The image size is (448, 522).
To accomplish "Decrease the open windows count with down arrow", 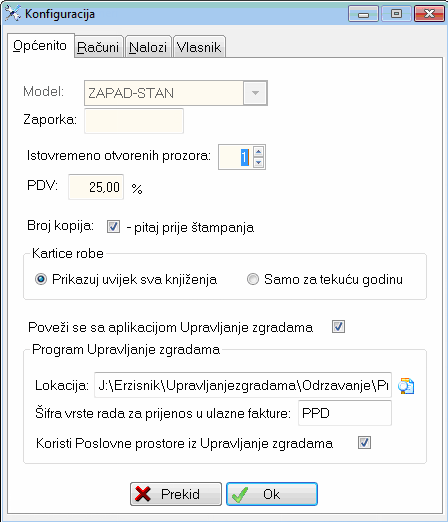I will [258, 162].
